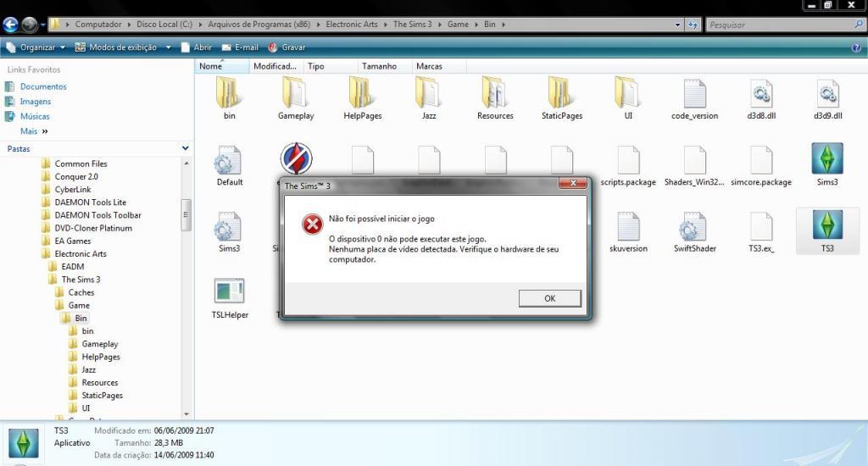Select the simcore.package file icon
This screenshot has width=868, height=466.
(761, 160)
